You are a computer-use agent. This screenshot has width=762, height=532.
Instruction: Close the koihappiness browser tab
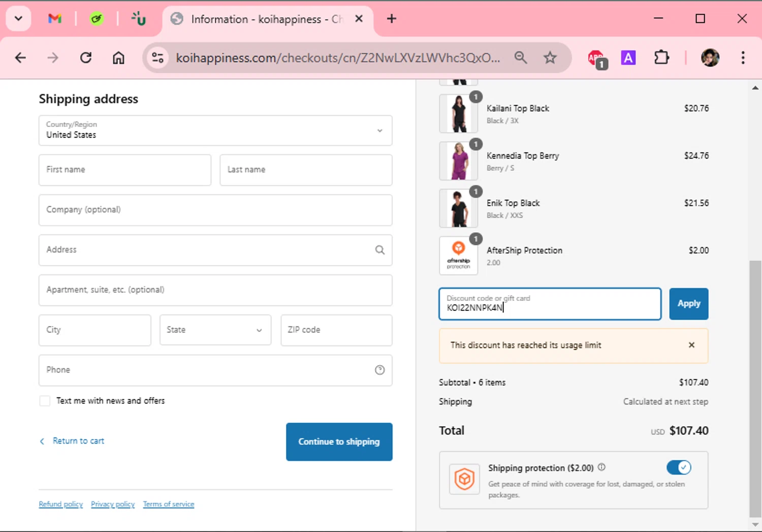pyautogui.click(x=359, y=19)
